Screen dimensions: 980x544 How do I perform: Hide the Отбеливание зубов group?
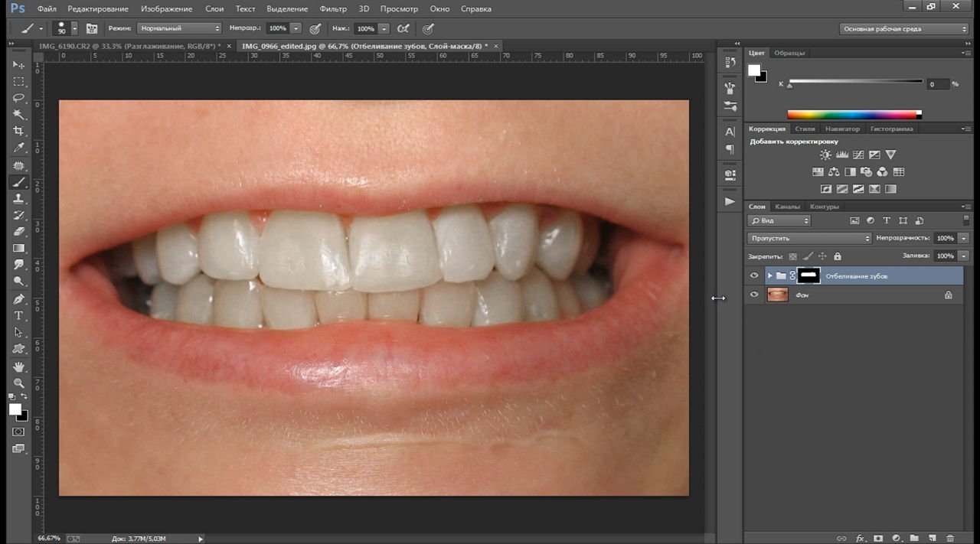click(754, 275)
